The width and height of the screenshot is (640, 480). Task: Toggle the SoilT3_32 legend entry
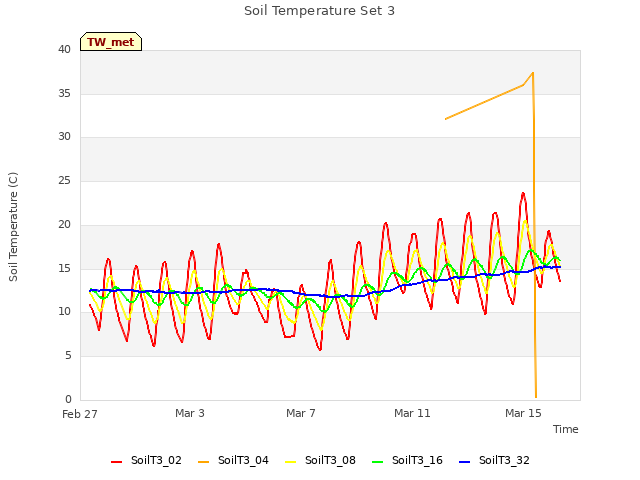click(x=494, y=460)
